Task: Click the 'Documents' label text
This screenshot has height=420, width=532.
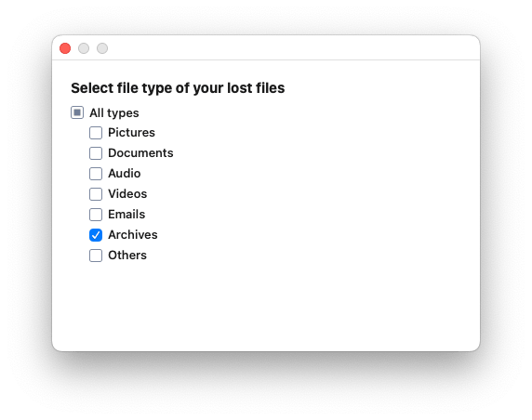Action: point(140,153)
